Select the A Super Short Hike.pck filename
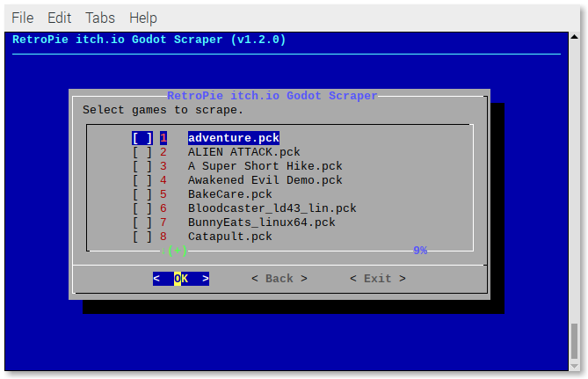588x379 pixels. click(x=265, y=166)
